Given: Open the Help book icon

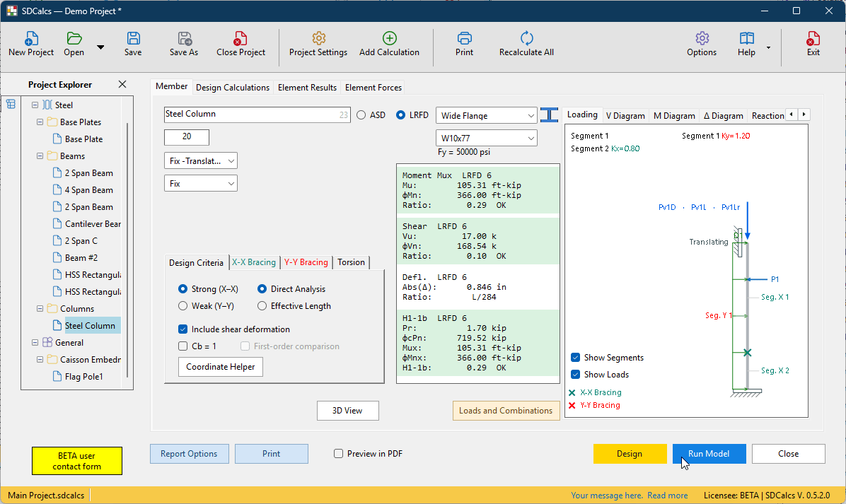Looking at the screenshot, I should pyautogui.click(x=747, y=38).
